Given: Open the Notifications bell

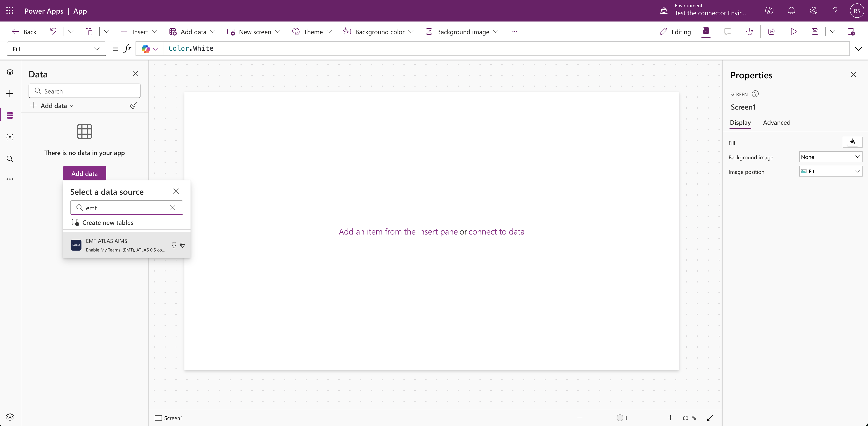Looking at the screenshot, I should tap(791, 11).
